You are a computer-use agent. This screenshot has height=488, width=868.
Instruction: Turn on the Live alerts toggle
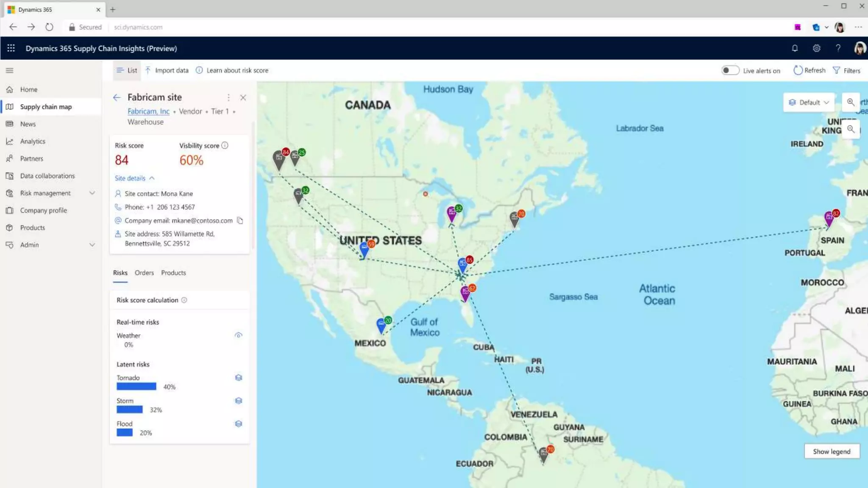click(x=730, y=70)
